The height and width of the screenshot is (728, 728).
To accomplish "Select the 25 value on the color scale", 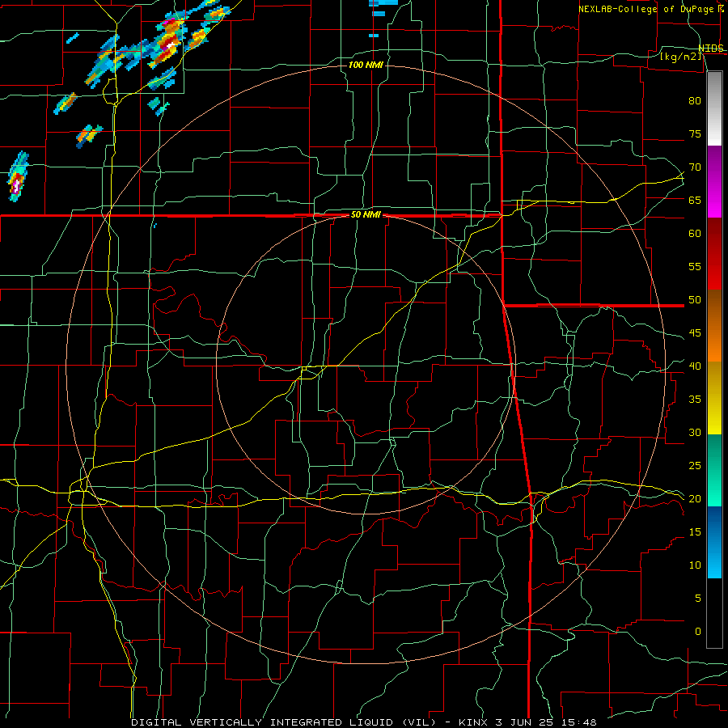I will pos(695,466).
